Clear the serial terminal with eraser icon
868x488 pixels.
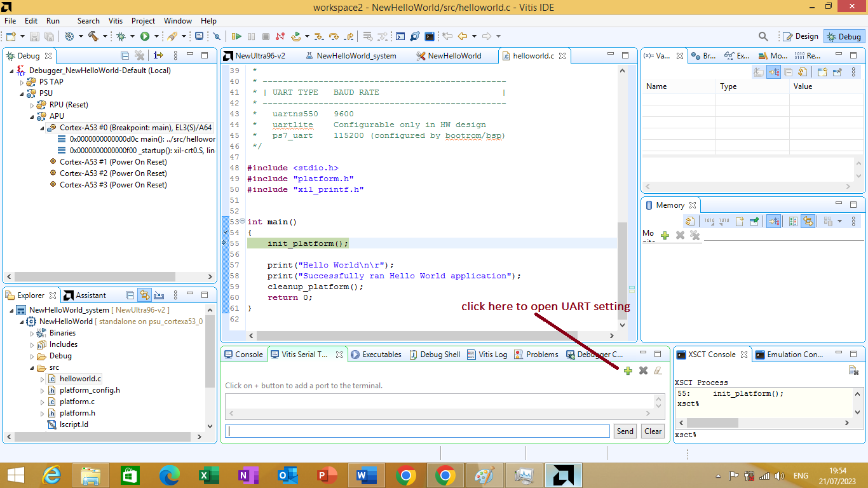[658, 370]
